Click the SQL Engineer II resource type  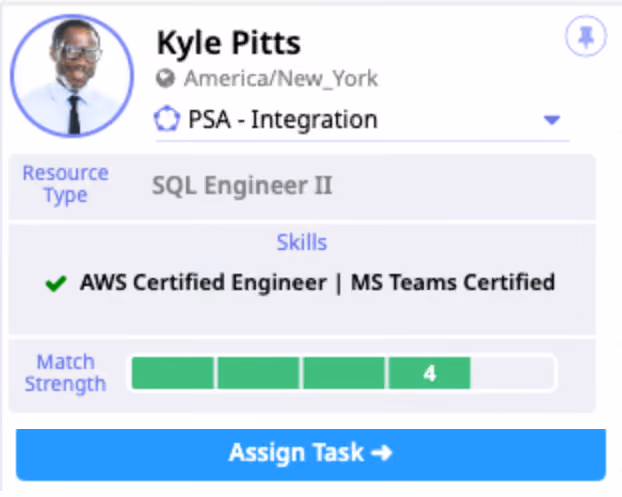click(242, 186)
